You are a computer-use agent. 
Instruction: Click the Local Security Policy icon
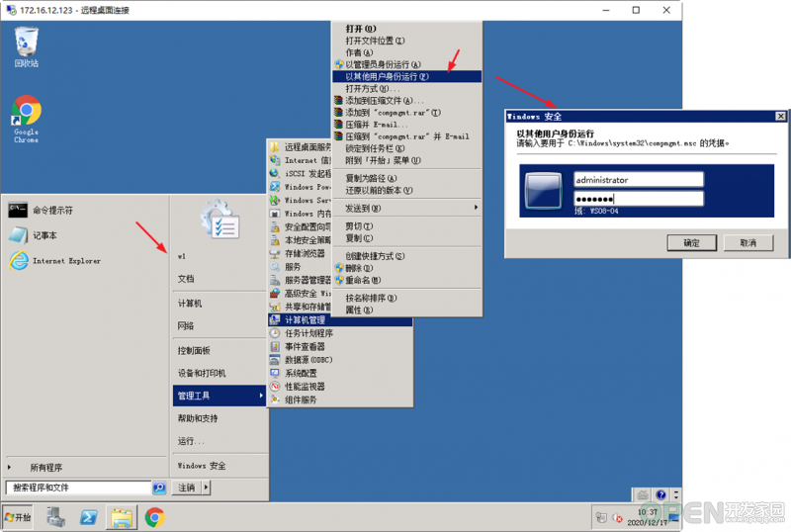(x=275, y=239)
